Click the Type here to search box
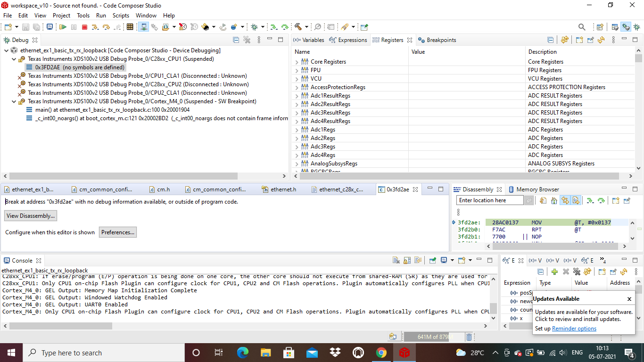 click(104, 353)
